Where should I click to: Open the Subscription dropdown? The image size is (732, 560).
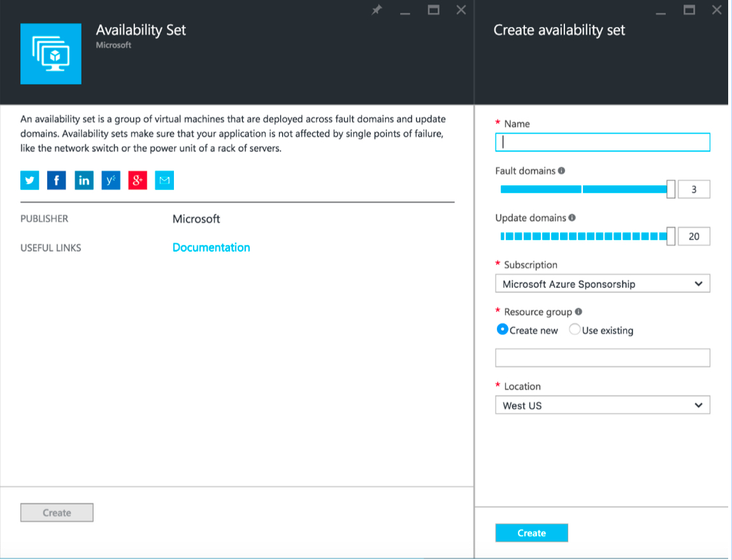(x=602, y=284)
